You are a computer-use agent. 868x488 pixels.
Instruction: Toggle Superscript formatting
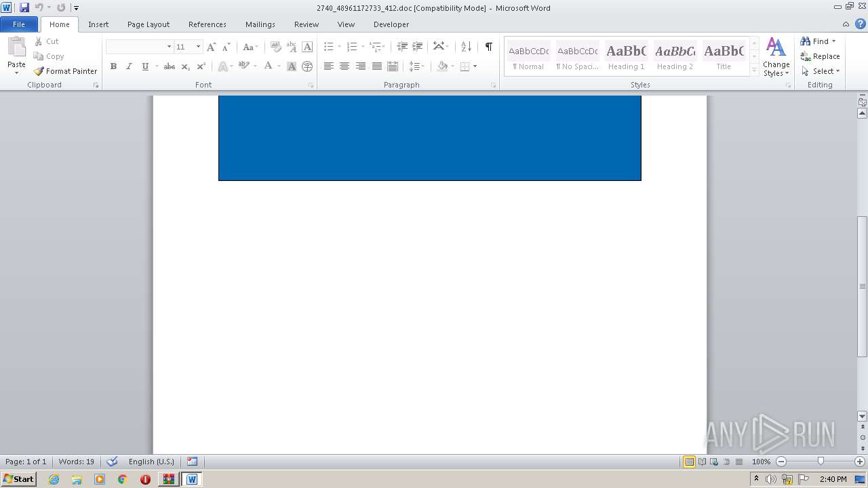(201, 66)
